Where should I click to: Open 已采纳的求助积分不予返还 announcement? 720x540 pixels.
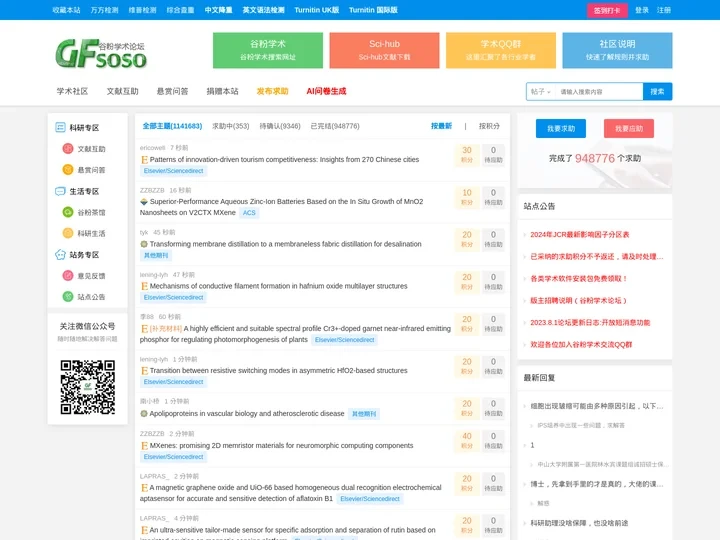point(597,257)
